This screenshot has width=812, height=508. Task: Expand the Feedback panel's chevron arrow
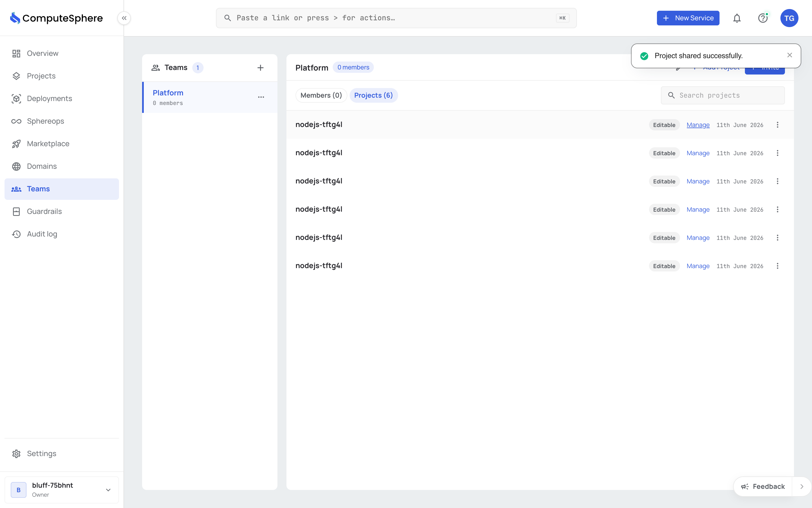click(x=802, y=487)
